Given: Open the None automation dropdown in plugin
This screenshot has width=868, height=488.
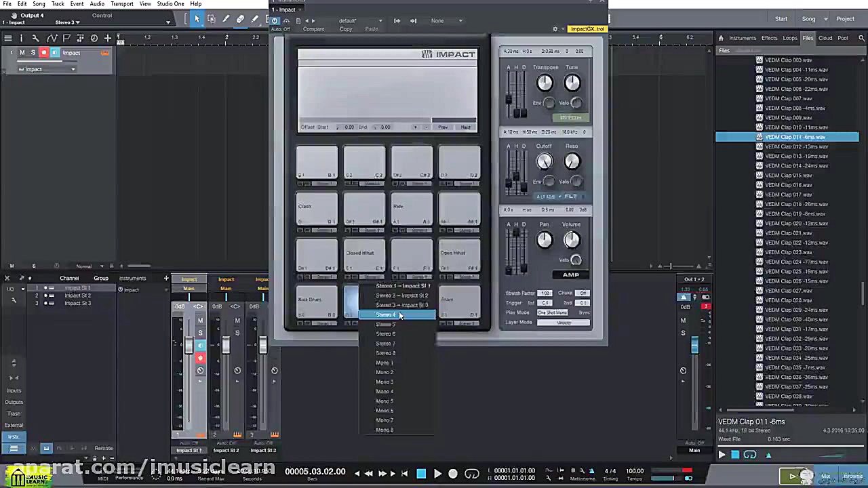Looking at the screenshot, I should coord(446,21).
